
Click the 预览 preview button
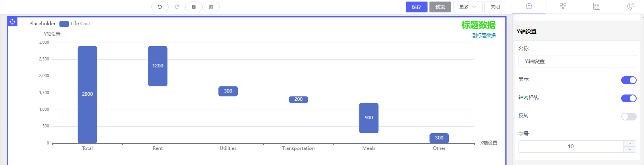tap(440, 7)
